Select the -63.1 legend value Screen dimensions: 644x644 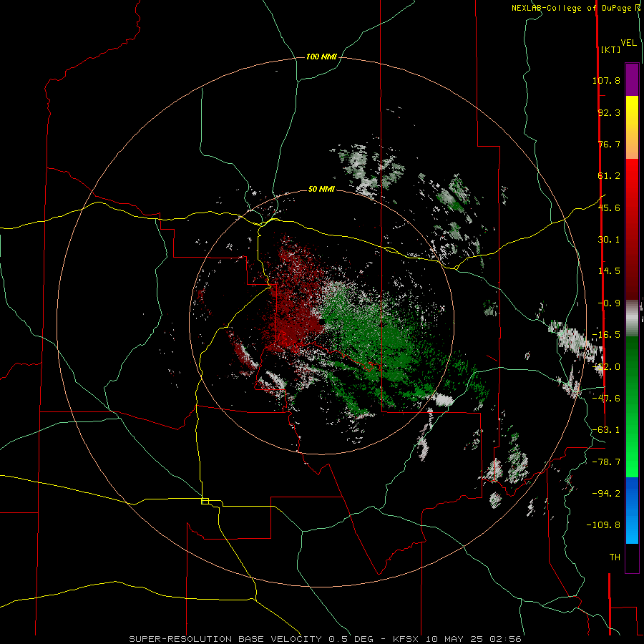[x=606, y=430]
